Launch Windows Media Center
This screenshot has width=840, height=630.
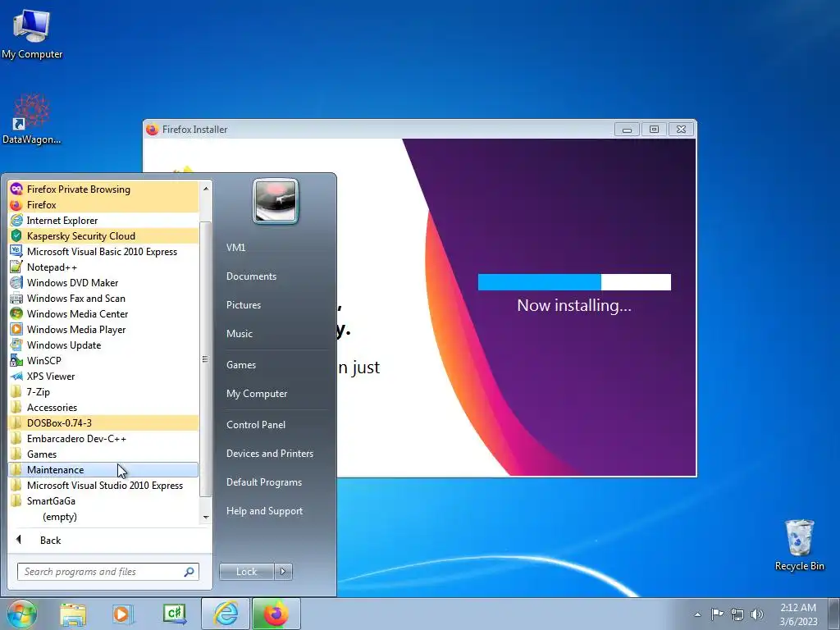coord(103,313)
